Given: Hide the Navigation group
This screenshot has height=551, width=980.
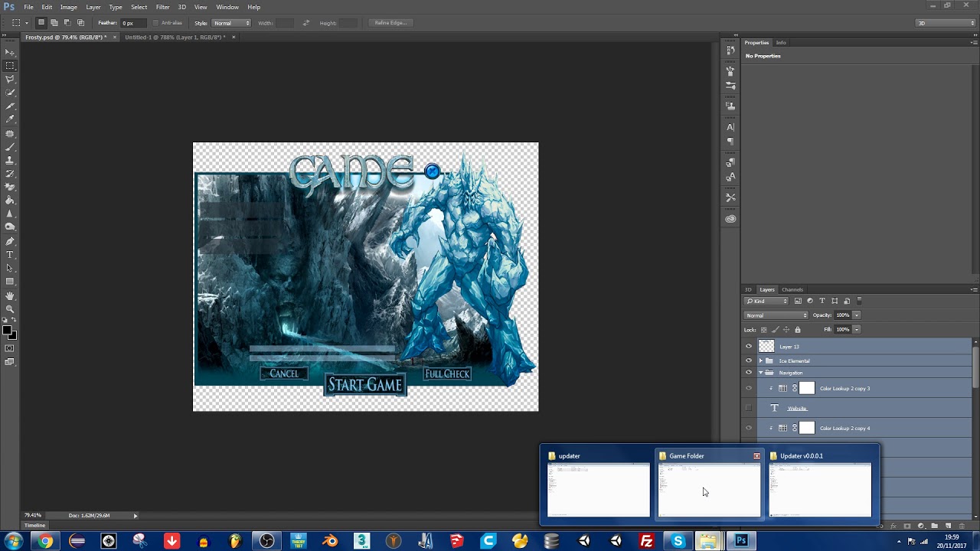Looking at the screenshot, I should click(749, 373).
